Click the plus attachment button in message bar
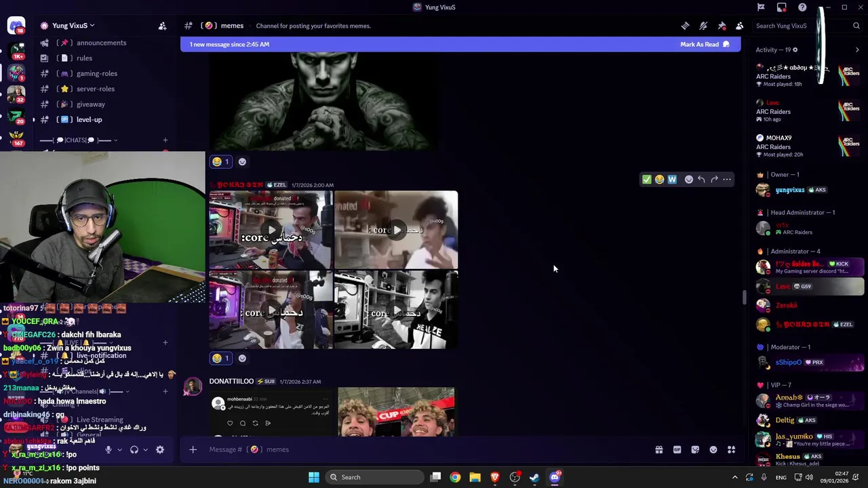868x488 pixels. coord(193,449)
